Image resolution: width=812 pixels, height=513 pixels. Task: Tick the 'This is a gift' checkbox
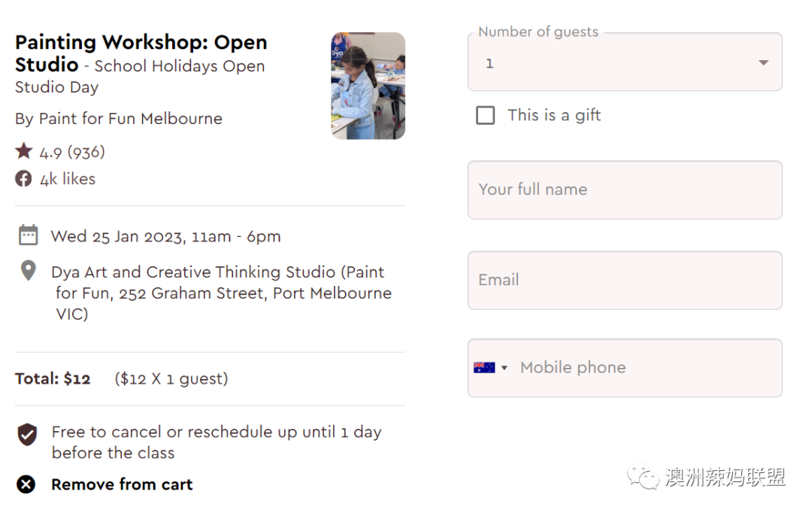click(x=485, y=115)
